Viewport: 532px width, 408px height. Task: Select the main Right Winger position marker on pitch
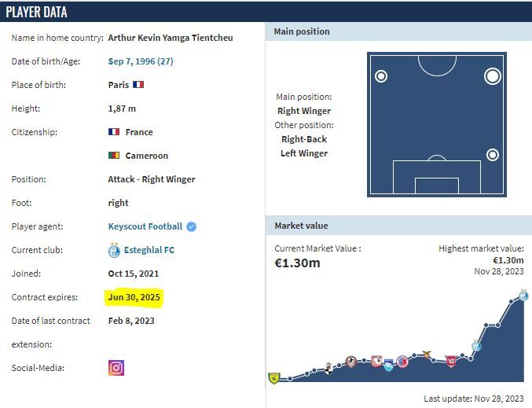[493, 76]
